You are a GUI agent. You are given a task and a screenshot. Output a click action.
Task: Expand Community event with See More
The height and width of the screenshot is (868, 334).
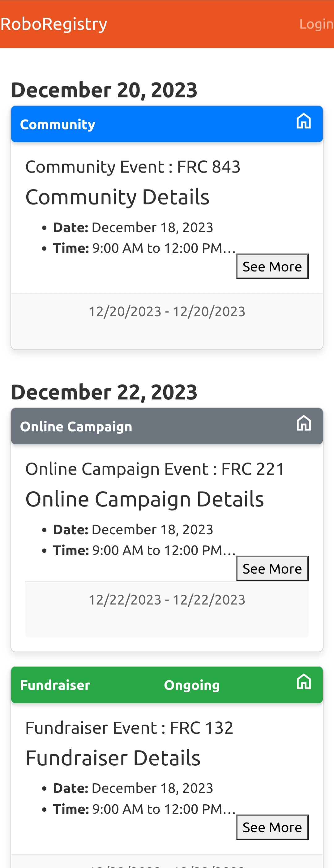(x=272, y=266)
